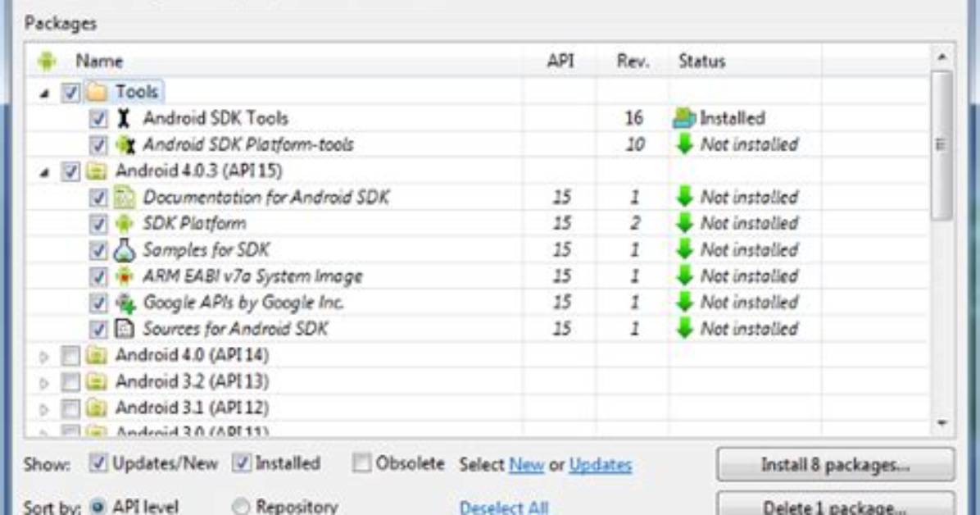Click the Status column header

[x=702, y=62]
